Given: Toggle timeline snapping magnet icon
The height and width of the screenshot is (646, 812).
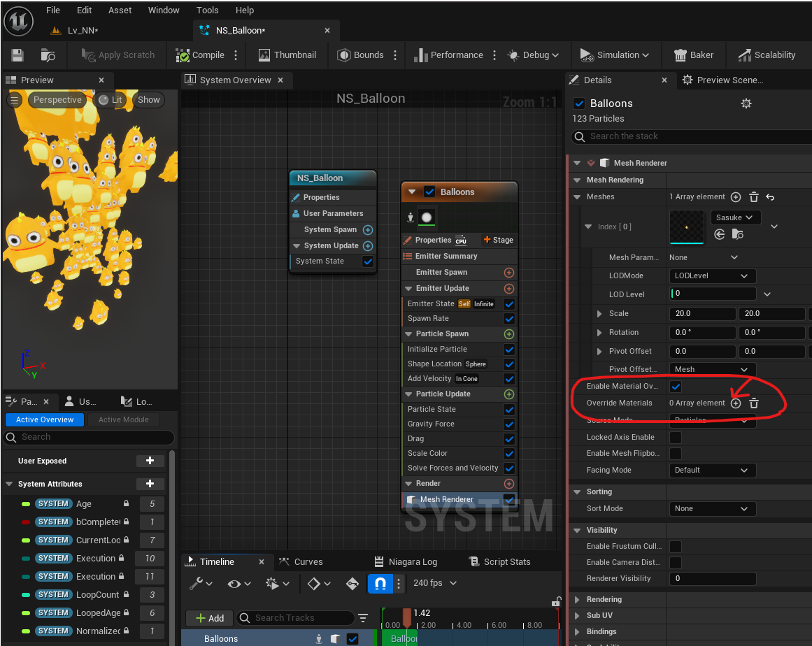Looking at the screenshot, I should (x=380, y=584).
